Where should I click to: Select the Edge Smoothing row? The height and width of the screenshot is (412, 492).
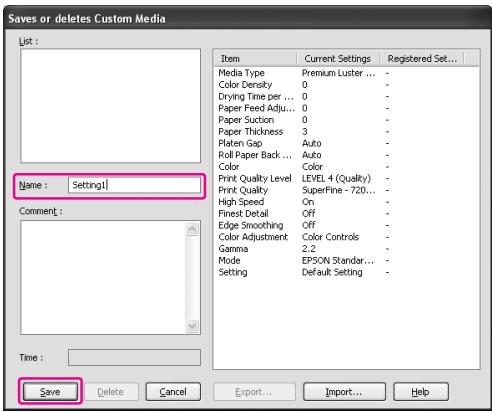346,225
